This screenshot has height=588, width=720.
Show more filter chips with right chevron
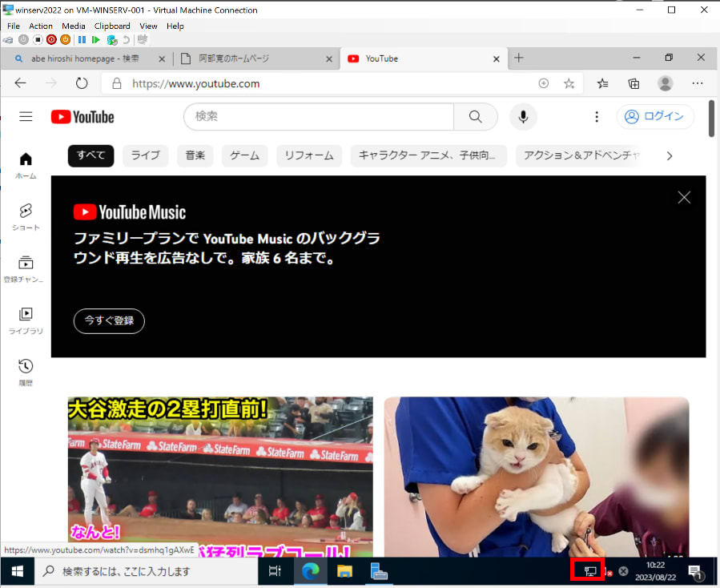tap(670, 155)
